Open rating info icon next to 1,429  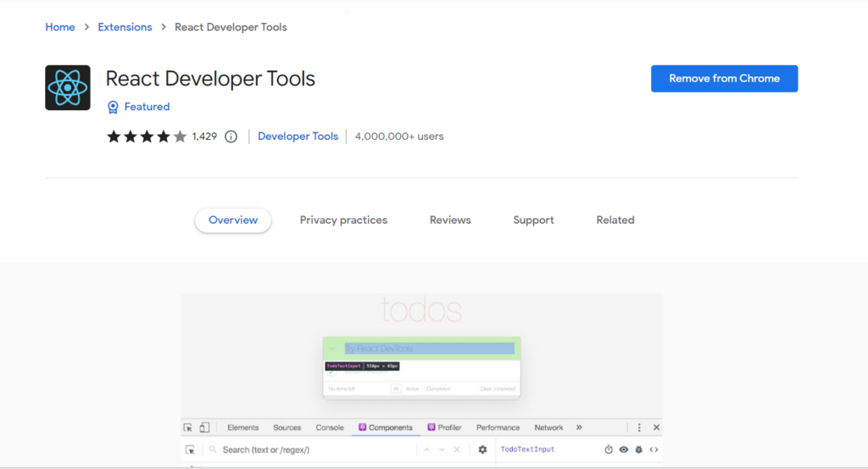231,137
